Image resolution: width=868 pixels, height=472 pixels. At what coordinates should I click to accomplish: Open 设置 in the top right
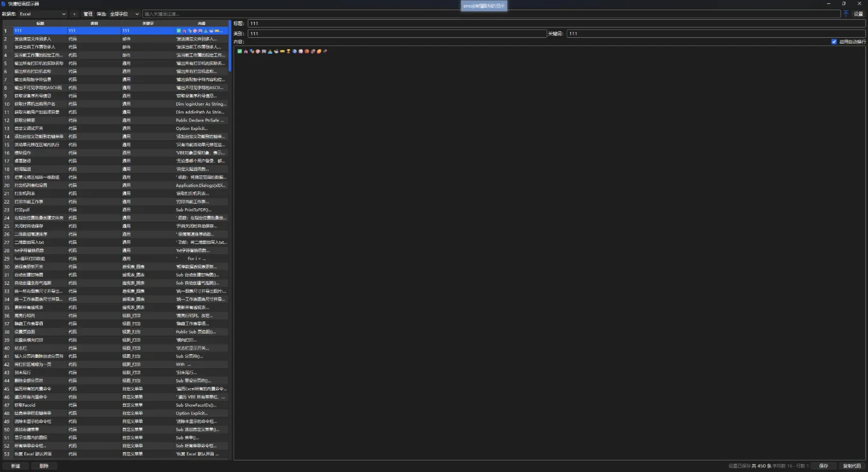pyautogui.click(x=858, y=13)
